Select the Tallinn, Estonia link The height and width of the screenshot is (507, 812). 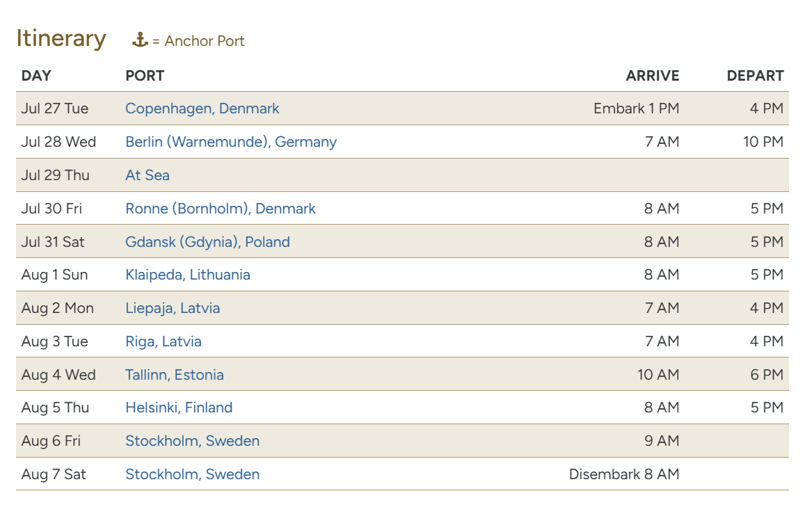coord(174,375)
